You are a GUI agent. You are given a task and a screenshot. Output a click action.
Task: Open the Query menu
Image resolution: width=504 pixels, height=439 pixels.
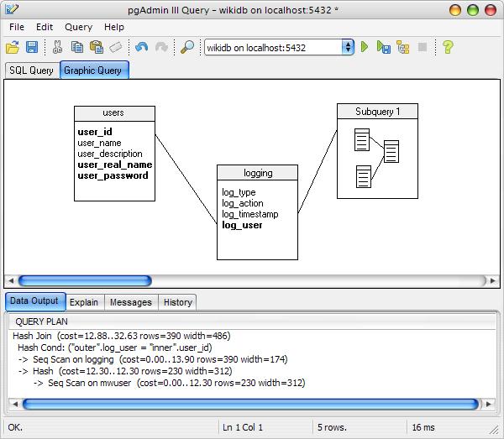(78, 27)
